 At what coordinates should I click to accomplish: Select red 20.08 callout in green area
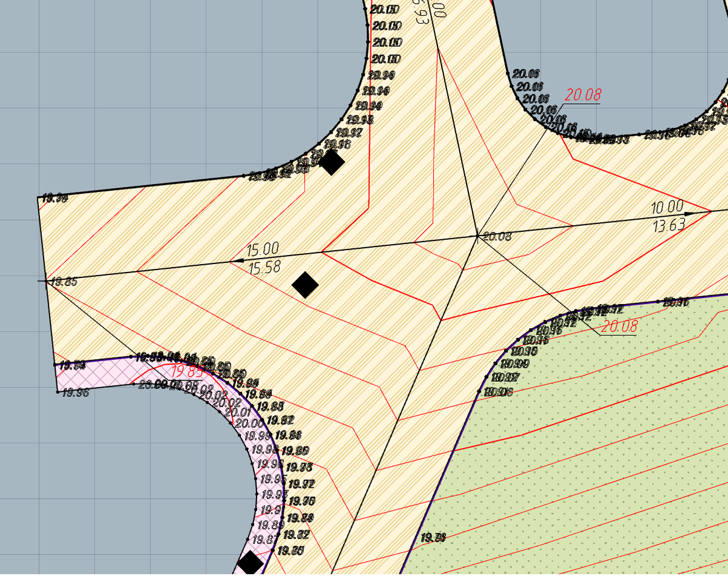619,327
